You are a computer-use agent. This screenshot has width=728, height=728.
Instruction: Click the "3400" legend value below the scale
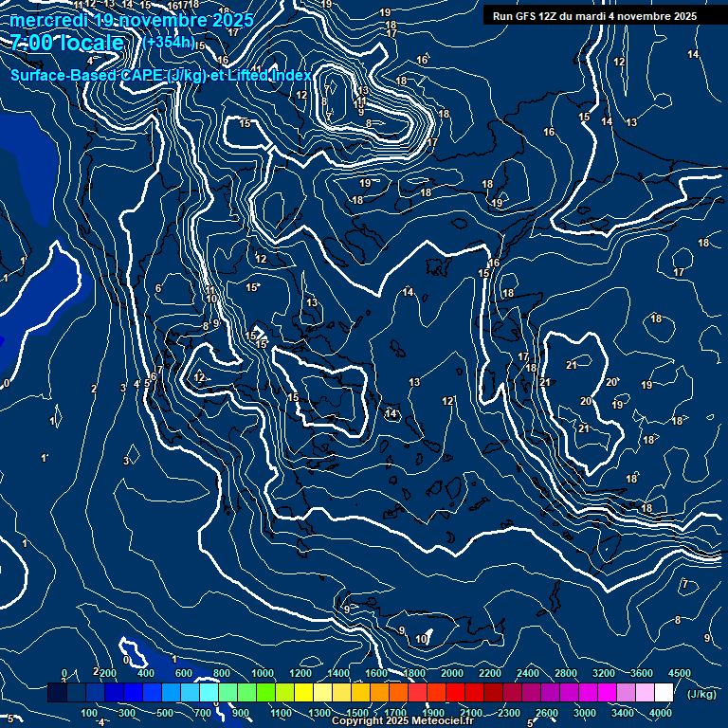[623, 713]
